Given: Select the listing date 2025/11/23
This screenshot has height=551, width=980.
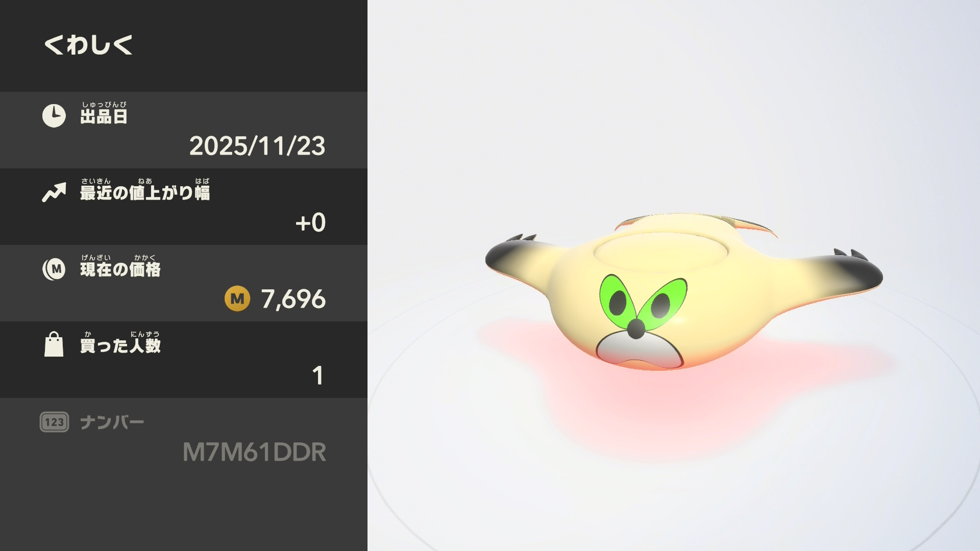Looking at the screenshot, I should 257,146.
